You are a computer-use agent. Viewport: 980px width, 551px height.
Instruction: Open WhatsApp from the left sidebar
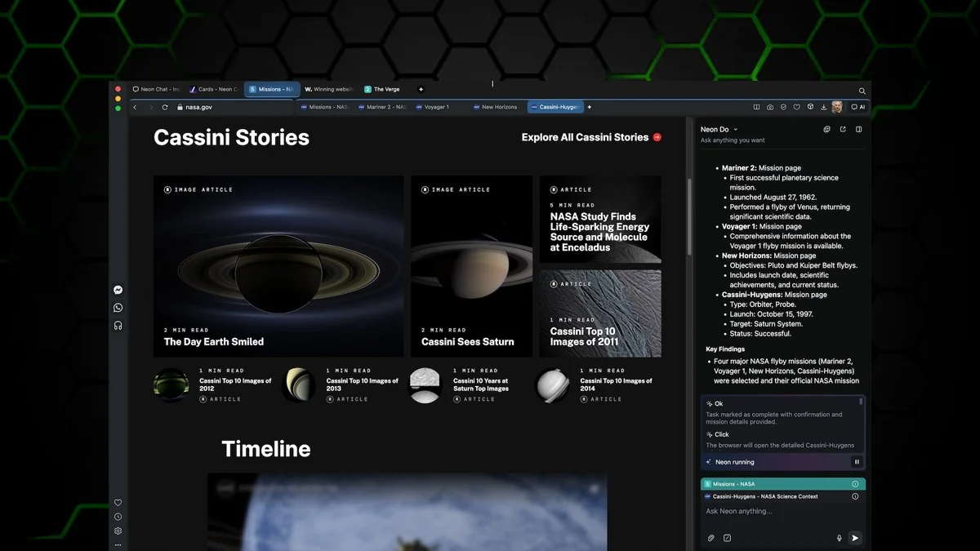tap(118, 307)
